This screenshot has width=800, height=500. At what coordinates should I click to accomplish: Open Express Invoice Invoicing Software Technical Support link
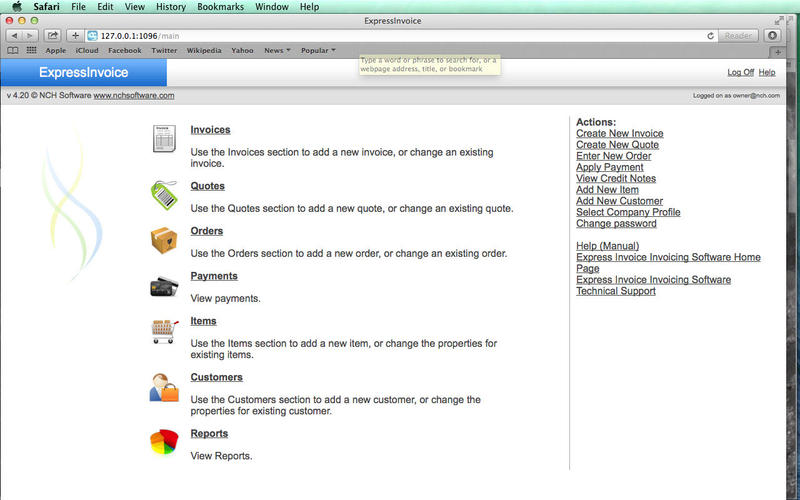point(654,285)
